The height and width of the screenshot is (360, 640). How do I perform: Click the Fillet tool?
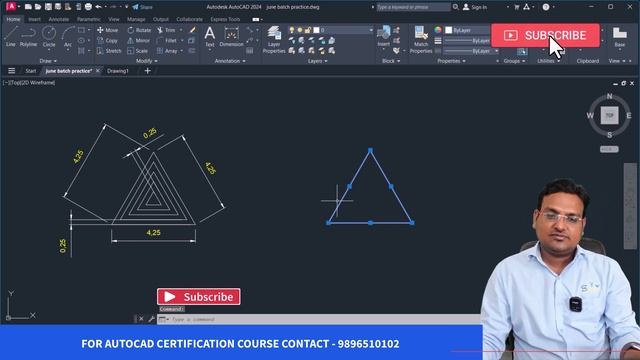(x=167, y=40)
